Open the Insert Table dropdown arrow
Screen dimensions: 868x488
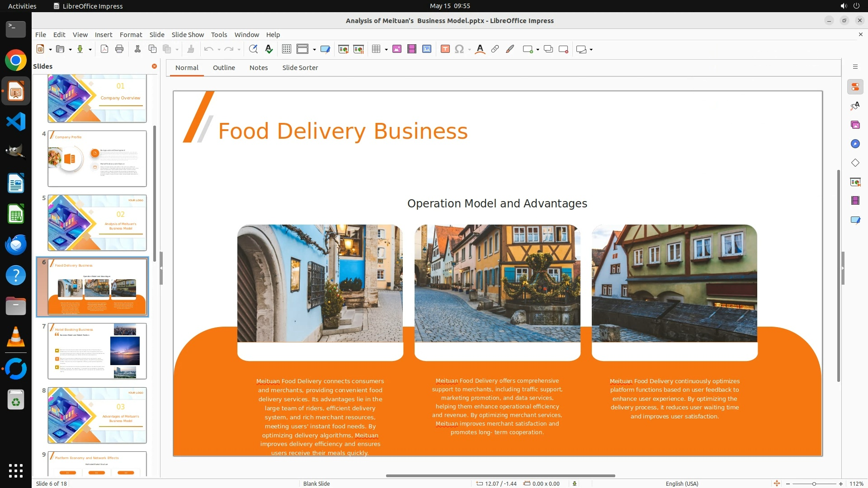(386, 49)
